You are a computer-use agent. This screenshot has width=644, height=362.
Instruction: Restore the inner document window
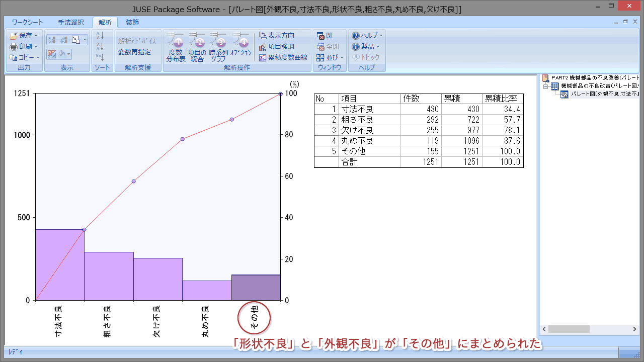pos(625,22)
